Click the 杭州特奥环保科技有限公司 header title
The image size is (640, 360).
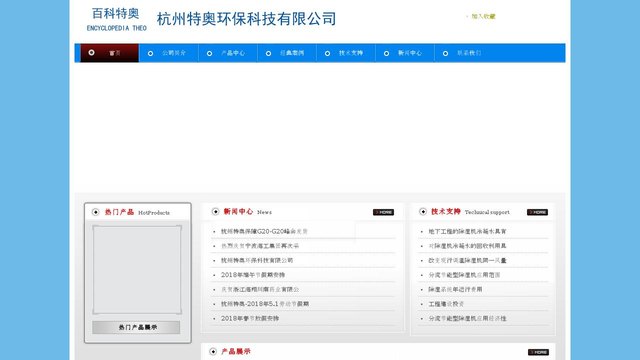tap(247, 19)
